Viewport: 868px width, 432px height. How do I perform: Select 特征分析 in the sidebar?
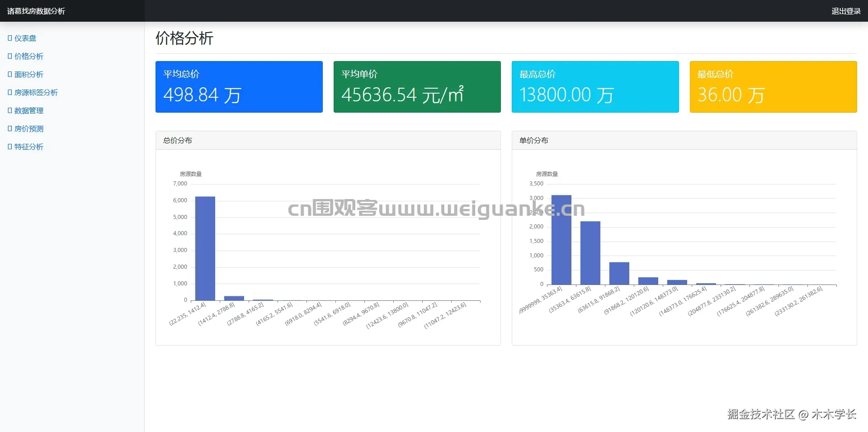26,147
